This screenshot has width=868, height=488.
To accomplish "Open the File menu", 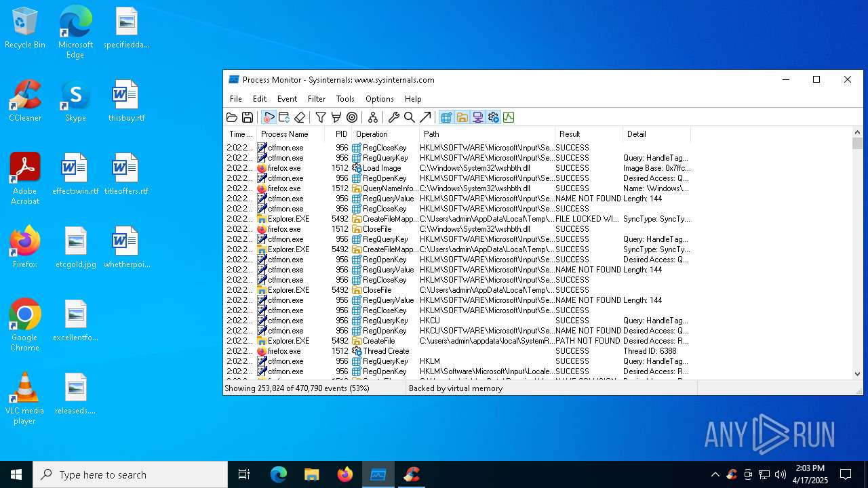I will point(236,99).
